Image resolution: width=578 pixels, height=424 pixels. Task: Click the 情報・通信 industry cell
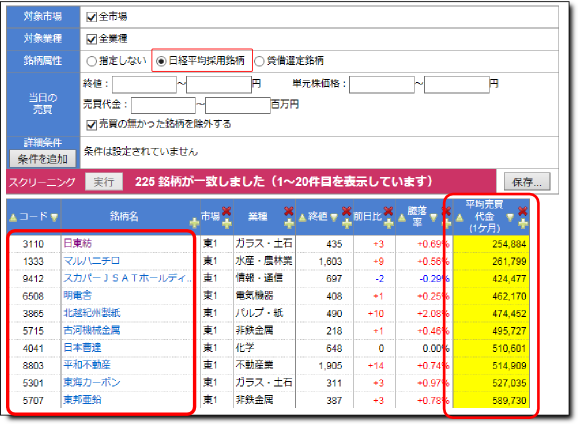pyautogui.click(x=259, y=278)
